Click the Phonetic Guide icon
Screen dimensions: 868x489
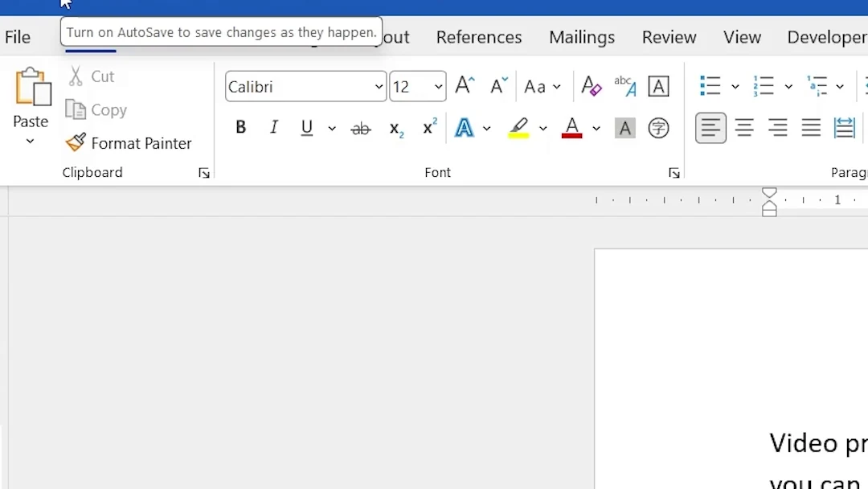625,86
